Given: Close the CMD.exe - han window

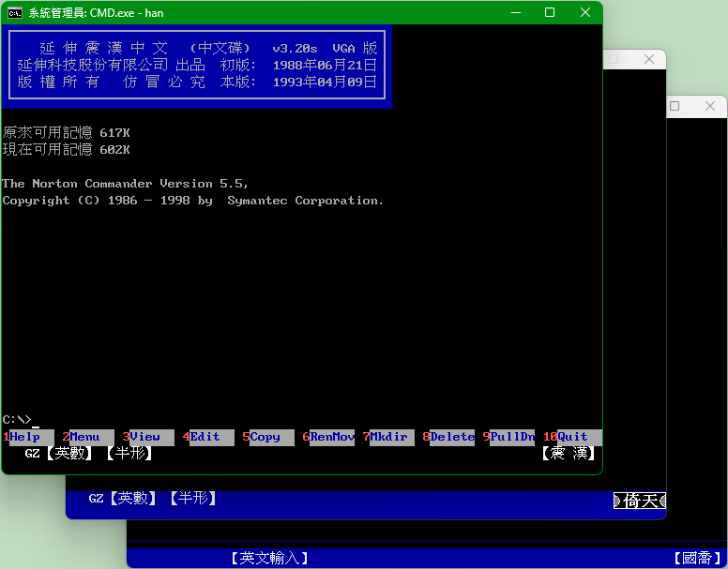Looking at the screenshot, I should 585,12.
